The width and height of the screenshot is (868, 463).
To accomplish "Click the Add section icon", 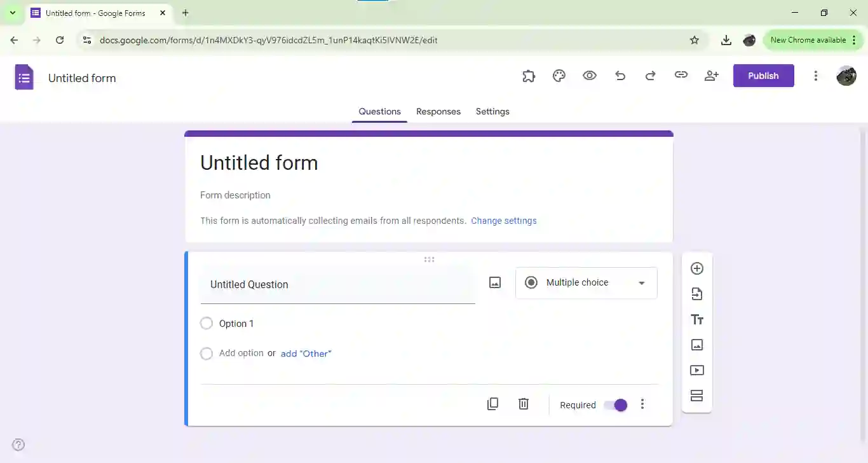I will pyautogui.click(x=697, y=395).
